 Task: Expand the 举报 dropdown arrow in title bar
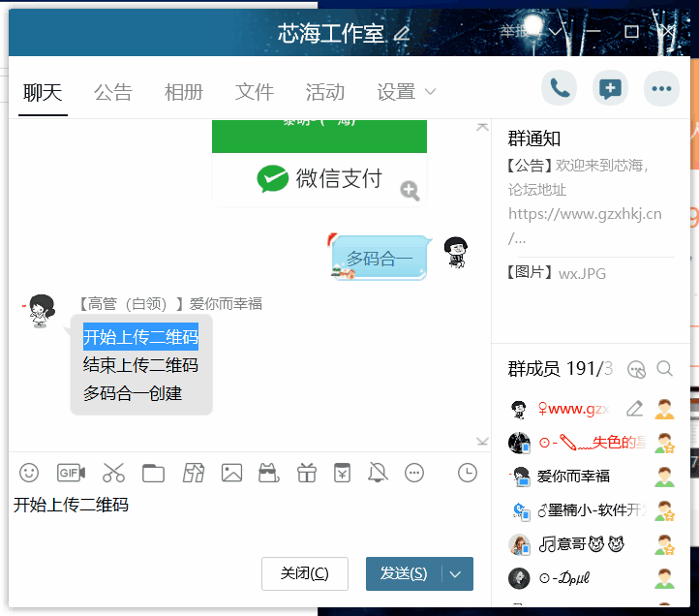point(555,32)
